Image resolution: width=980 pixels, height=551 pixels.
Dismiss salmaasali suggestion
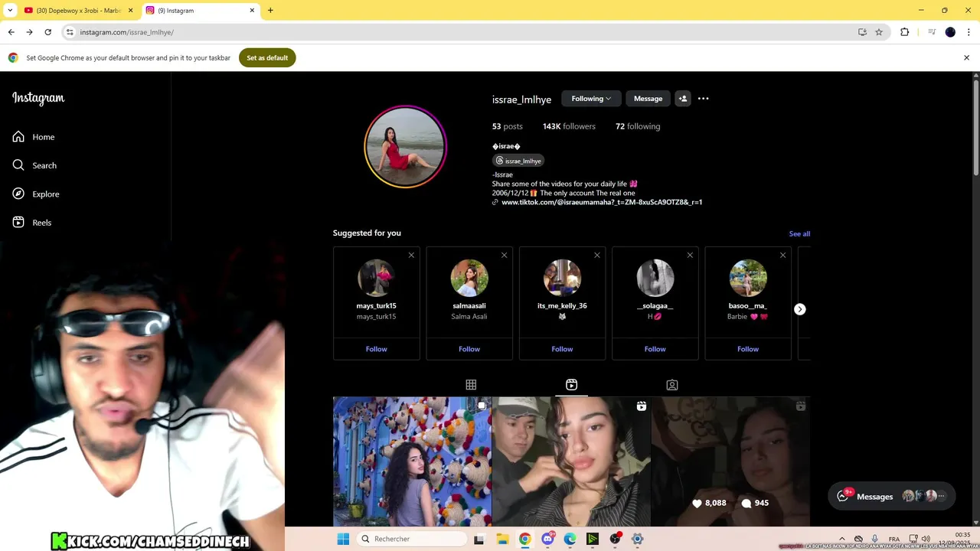(504, 255)
